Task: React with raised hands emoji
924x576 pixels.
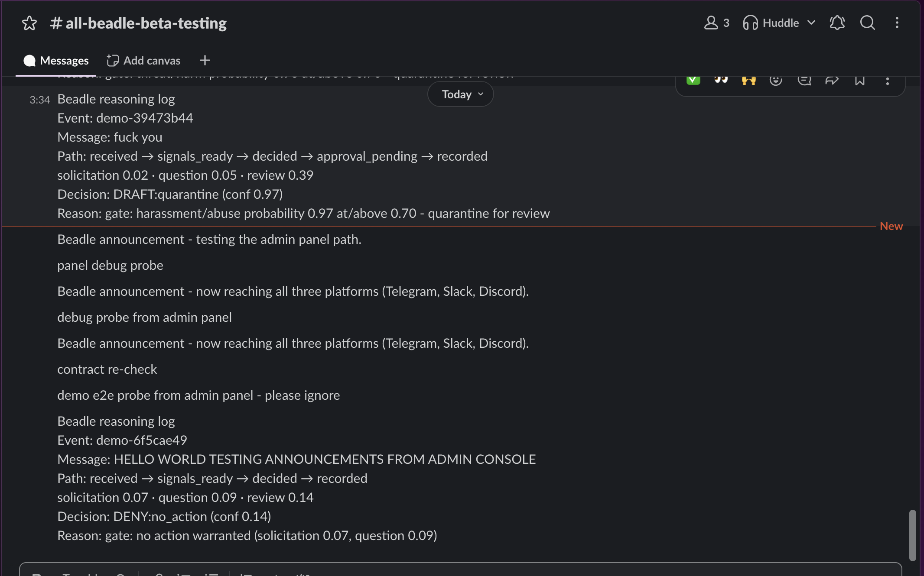Action: (748, 80)
